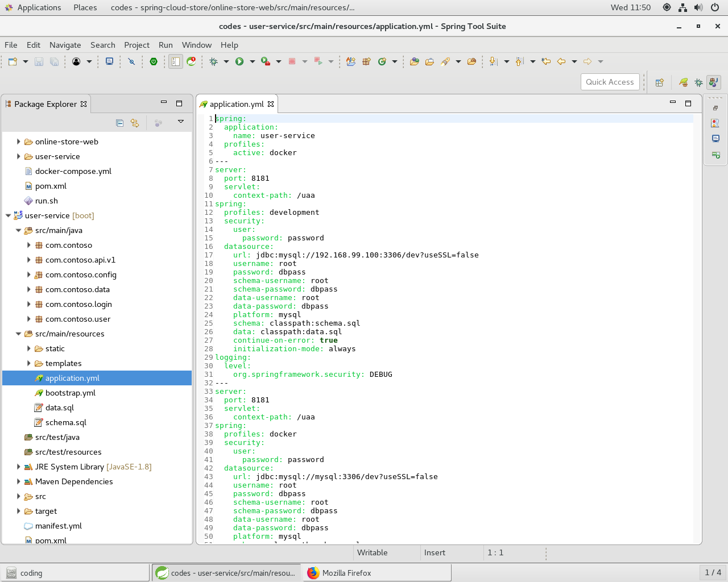Screen dimensions: 728x582
Task: Toggle Link with Editor in Package Explorer
Action: click(135, 123)
